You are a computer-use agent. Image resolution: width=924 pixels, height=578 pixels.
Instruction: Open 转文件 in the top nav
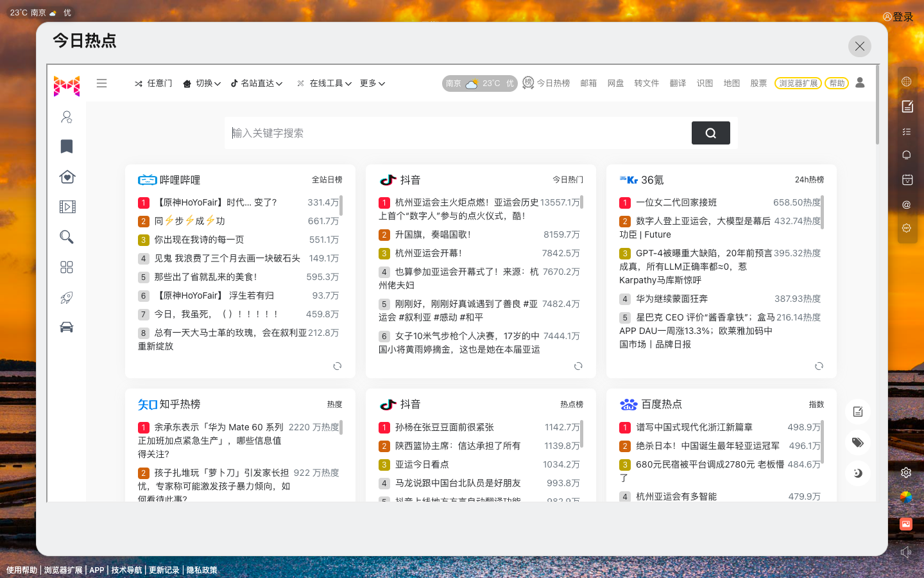click(x=646, y=83)
